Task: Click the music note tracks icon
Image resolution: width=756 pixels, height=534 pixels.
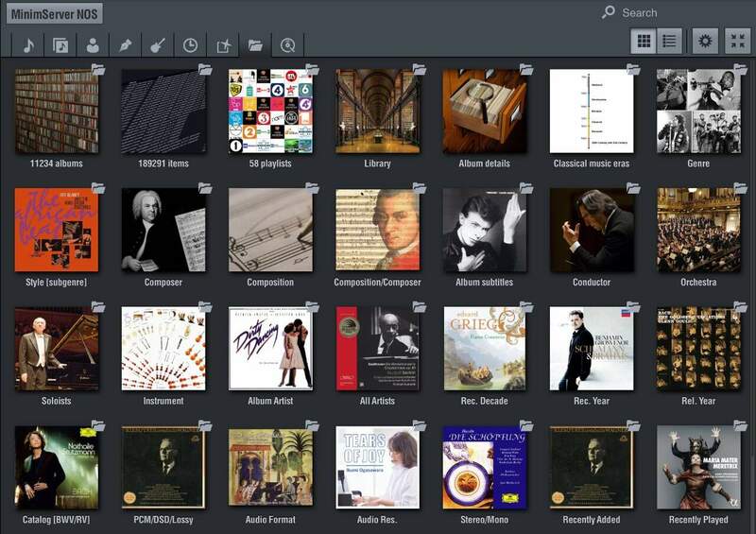Action: [x=27, y=44]
